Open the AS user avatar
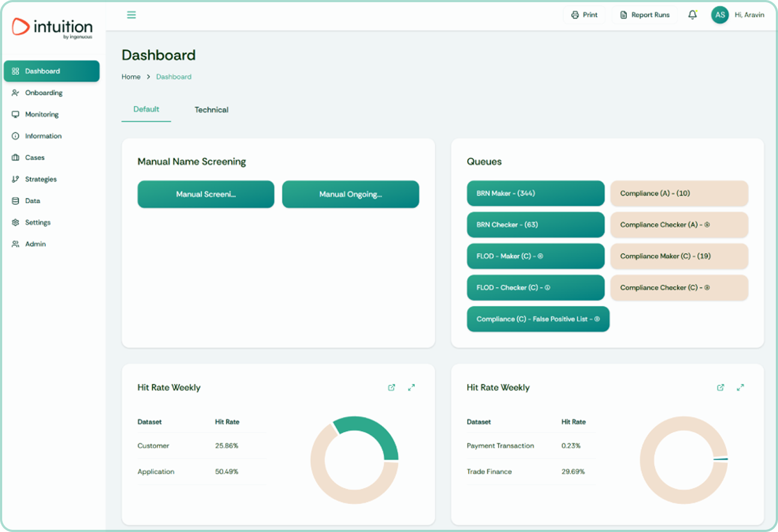This screenshot has height=532, width=778. 720,15
